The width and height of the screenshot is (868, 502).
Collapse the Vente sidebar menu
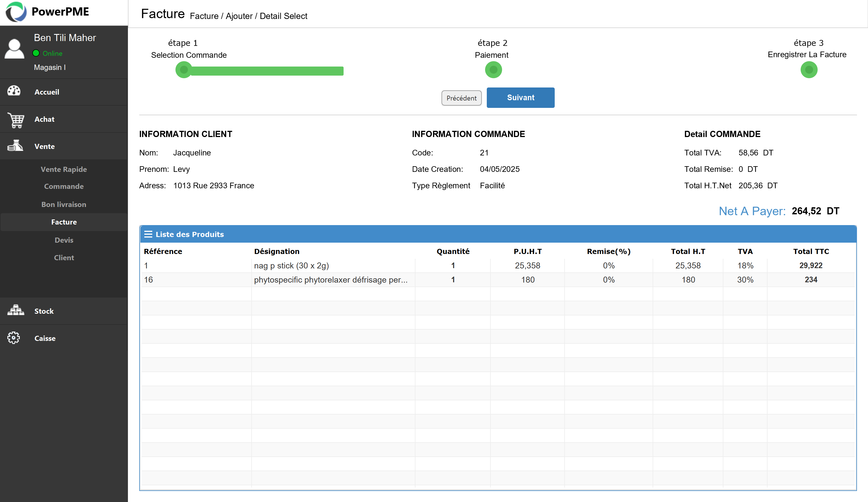(64, 146)
